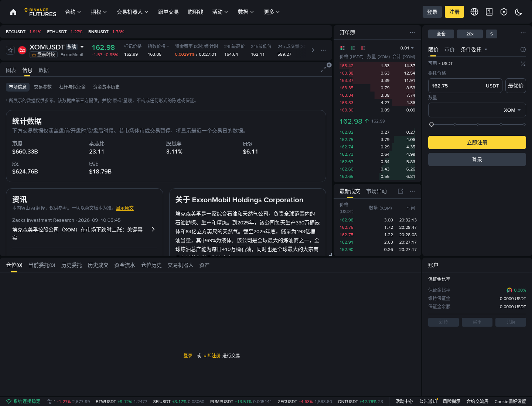Open recent trades panel options dots
This screenshot has height=406, width=532.
coord(412,191)
